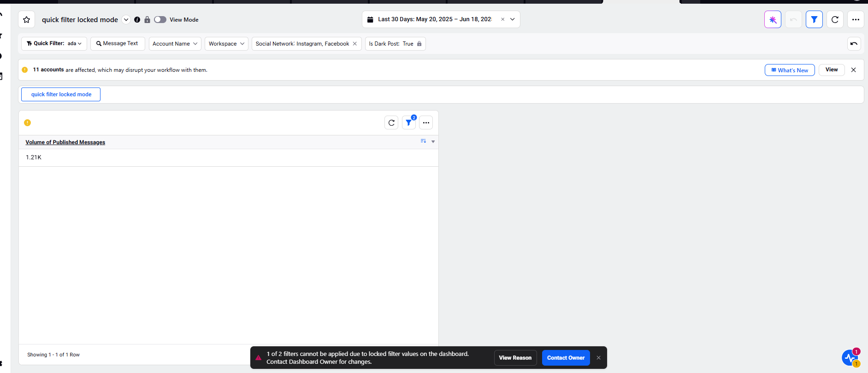Click Contact Owner button
This screenshot has height=373, width=868.
pos(566,358)
